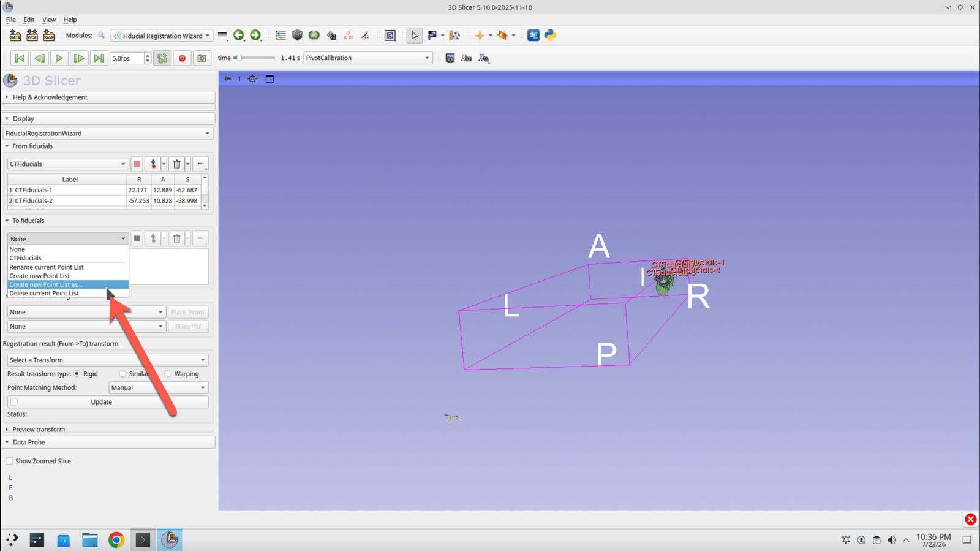Open the Subject Hierarchy Data module icon
Viewport: 980px width, 551px height.
click(281, 36)
